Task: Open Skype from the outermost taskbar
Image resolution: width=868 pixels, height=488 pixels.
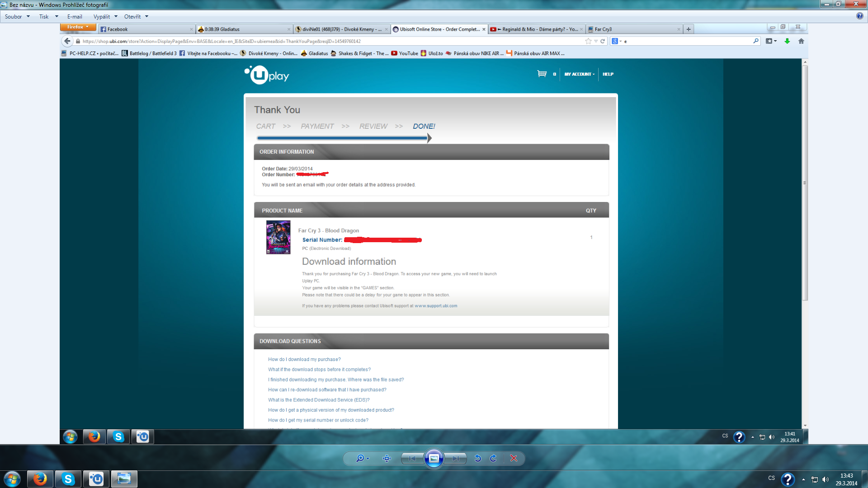Action: (x=68, y=479)
